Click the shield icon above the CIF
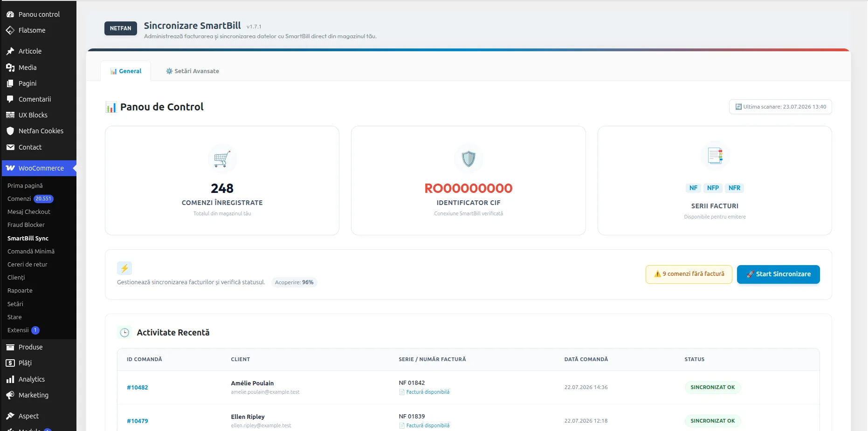The width and height of the screenshot is (868, 431). [468, 159]
